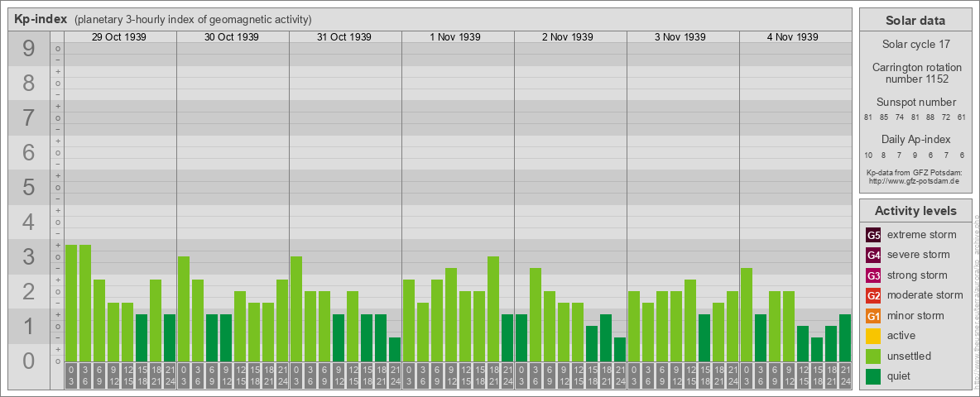Viewport: 980px width, 397px height.
Task: Click the G3 strong storm icon
Action: (874, 275)
